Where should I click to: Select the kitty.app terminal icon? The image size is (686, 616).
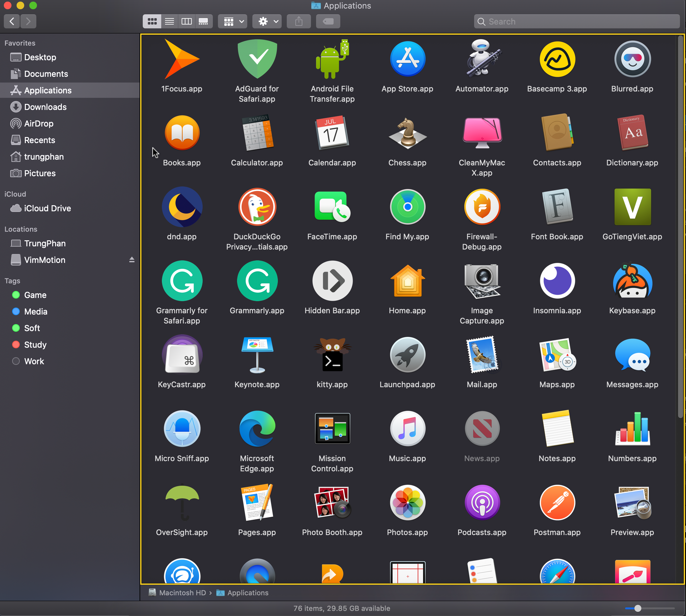[x=332, y=355]
